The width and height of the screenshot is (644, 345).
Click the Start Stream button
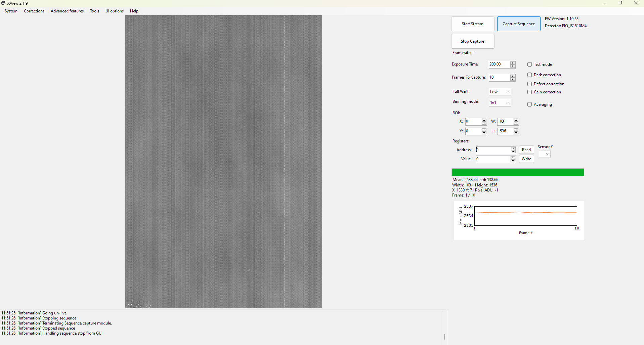click(473, 24)
